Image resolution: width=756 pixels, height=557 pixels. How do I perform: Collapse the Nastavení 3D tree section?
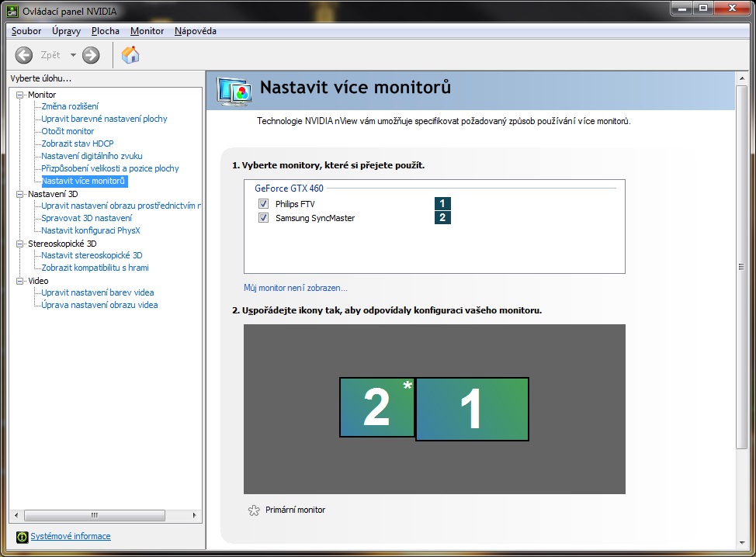point(19,194)
